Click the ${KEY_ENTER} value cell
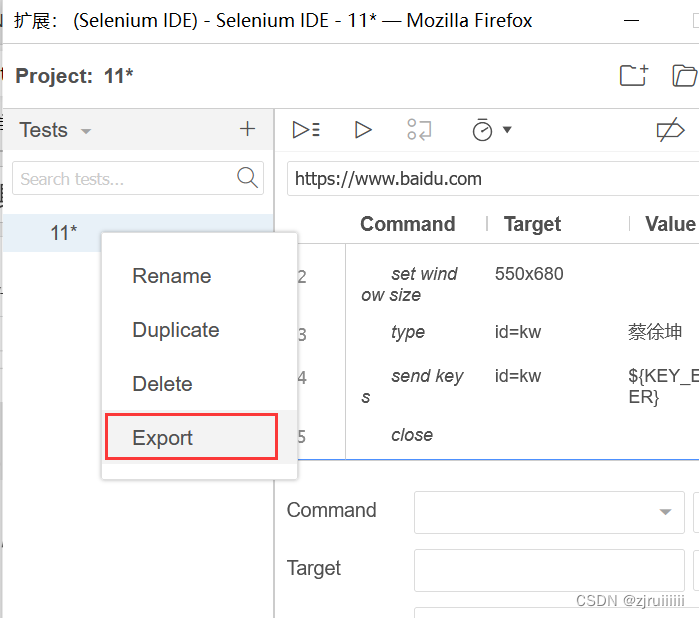 (x=663, y=386)
